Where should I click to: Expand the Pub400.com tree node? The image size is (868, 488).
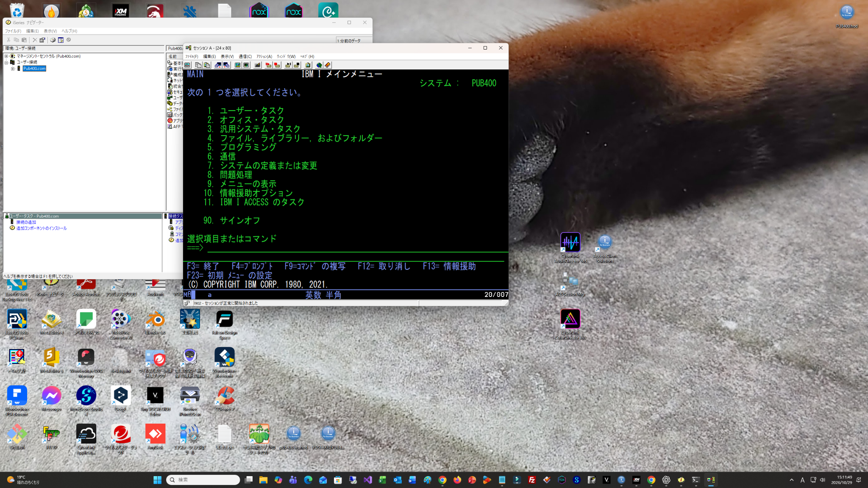tap(13, 69)
